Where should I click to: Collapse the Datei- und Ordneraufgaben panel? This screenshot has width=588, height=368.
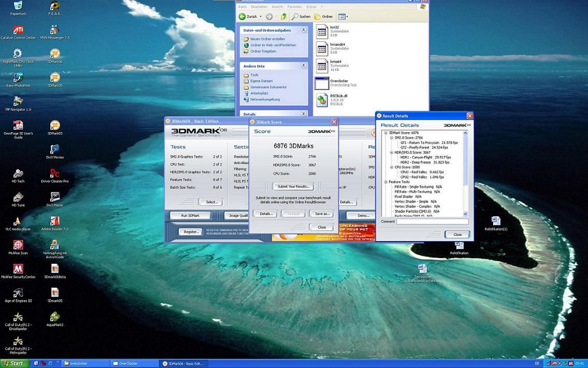pyautogui.click(x=304, y=30)
